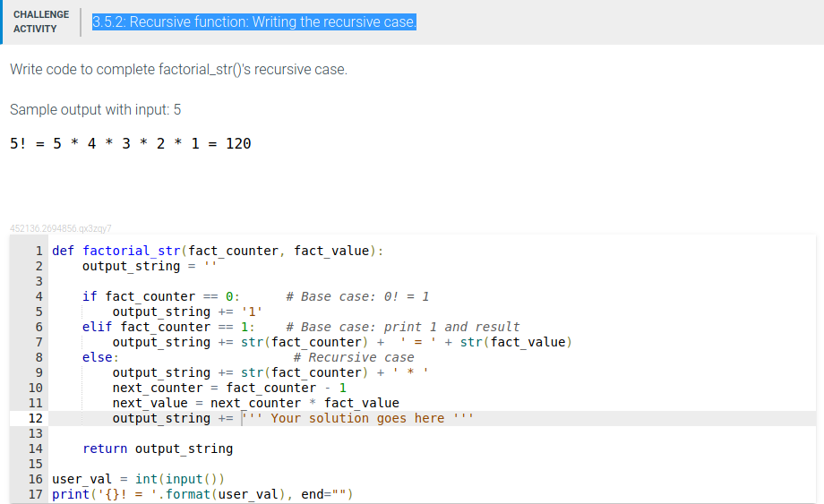The height and width of the screenshot is (504, 824).
Task: Click line 10 'next_counter = fact_counter - 1'
Action: 229,388
